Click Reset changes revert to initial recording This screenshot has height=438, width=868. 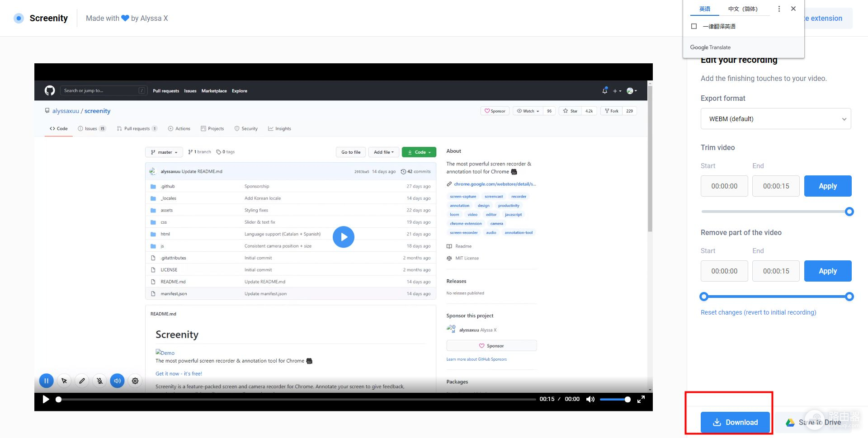[x=758, y=312]
